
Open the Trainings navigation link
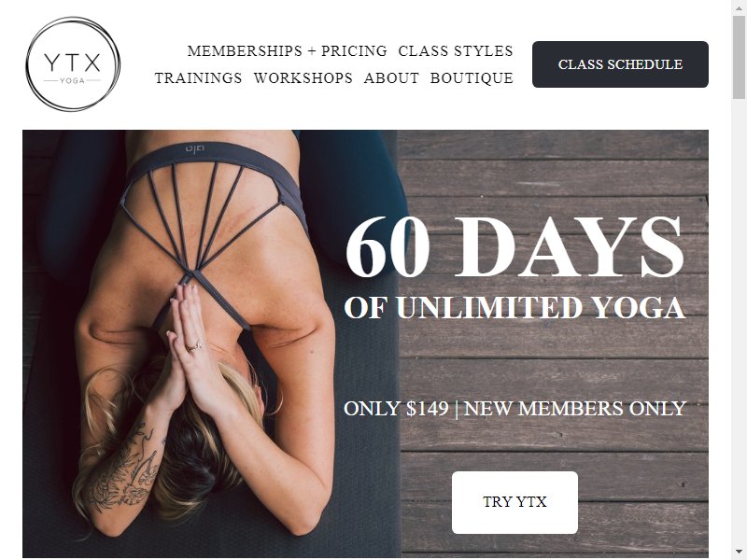198,78
